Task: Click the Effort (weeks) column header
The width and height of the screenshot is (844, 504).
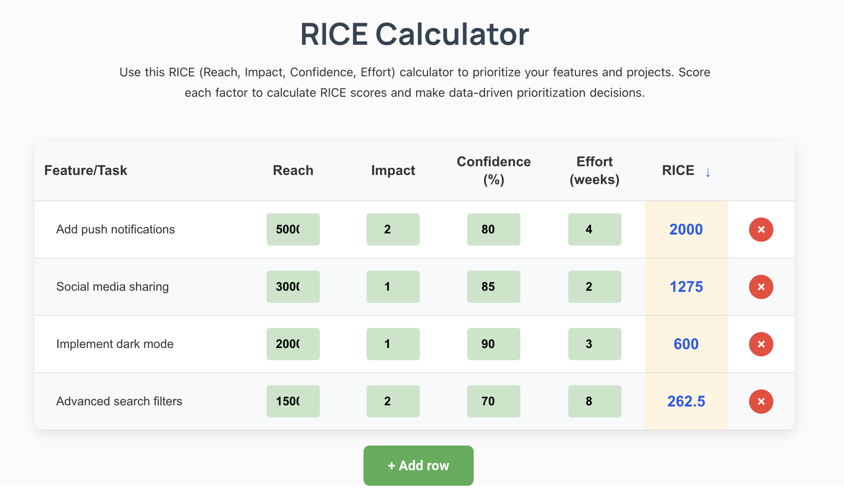Action: tap(594, 170)
